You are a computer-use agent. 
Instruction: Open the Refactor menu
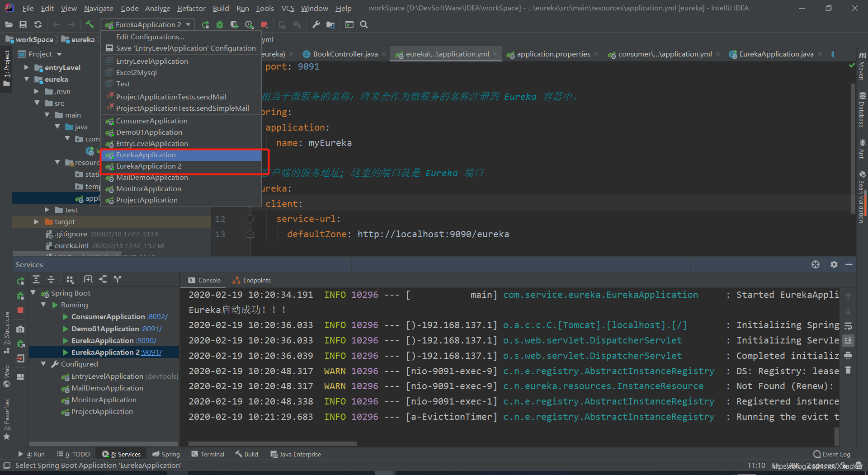[x=191, y=8]
